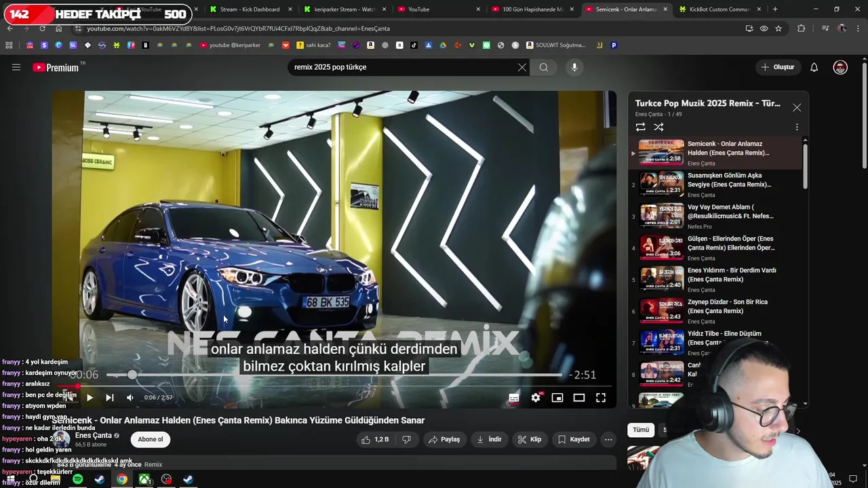Download the video with İndir
The height and width of the screenshot is (488, 868).
[489, 439]
